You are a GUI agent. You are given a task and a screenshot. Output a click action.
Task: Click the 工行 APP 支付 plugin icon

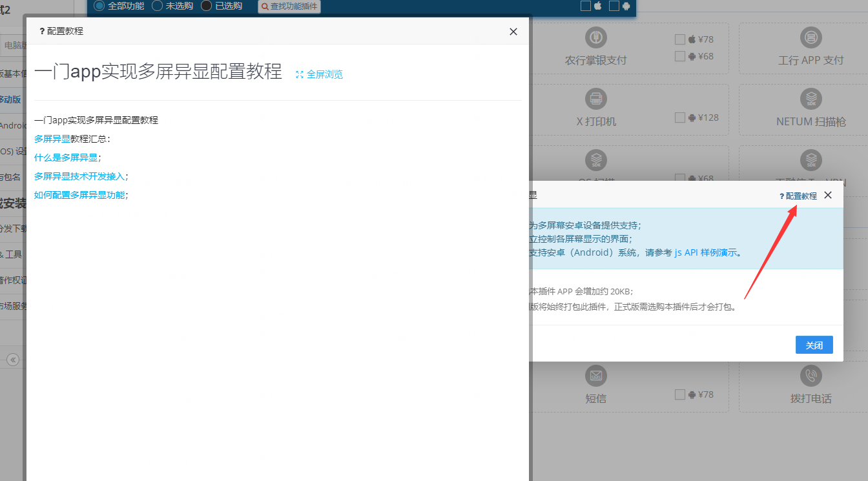(811, 37)
